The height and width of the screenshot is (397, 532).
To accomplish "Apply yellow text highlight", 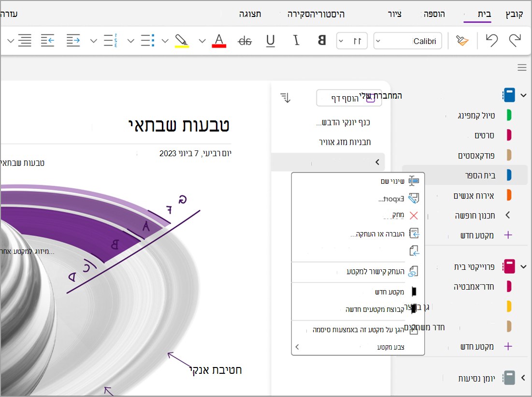I will (x=182, y=41).
